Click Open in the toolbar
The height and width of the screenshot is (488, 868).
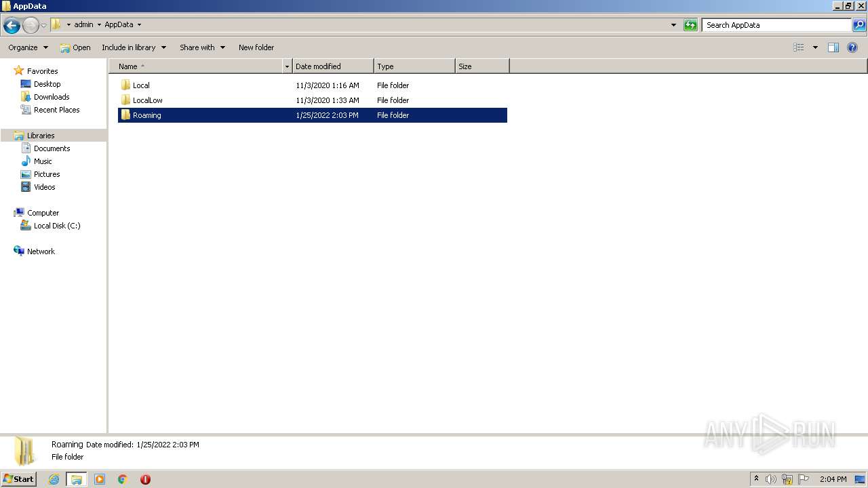75,47
